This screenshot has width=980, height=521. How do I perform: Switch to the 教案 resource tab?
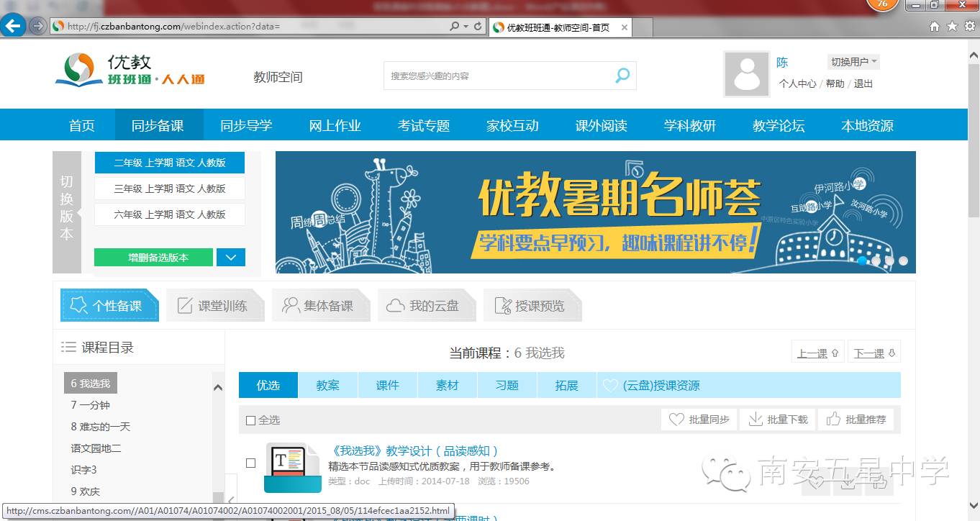click(327, 385)
